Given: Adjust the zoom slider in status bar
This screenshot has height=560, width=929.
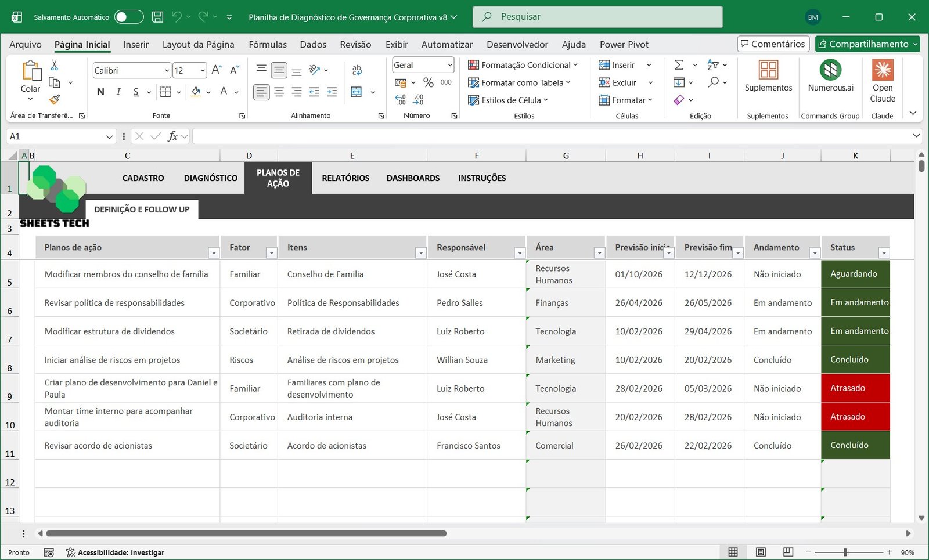Looking at the screenshot, I should (x=846, y=552).
